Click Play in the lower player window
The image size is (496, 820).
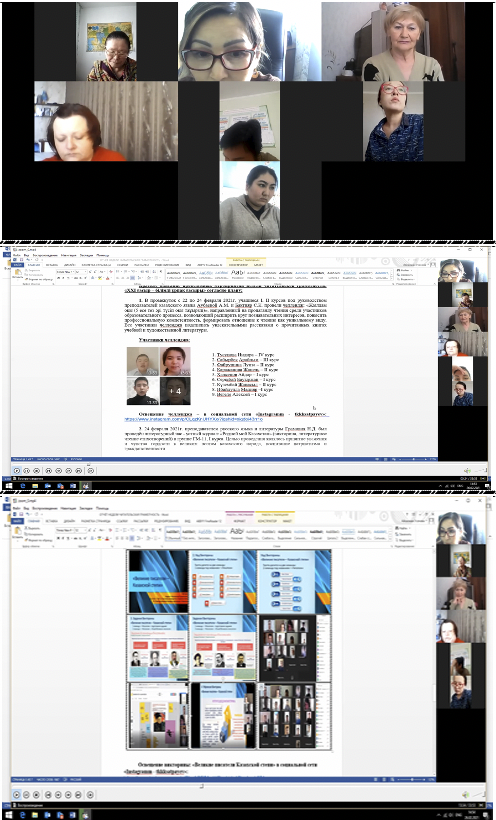click(x=16, y=795)
